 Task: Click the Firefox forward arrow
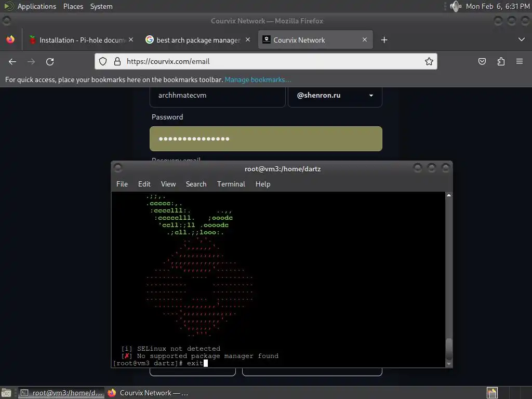[31, 61]
